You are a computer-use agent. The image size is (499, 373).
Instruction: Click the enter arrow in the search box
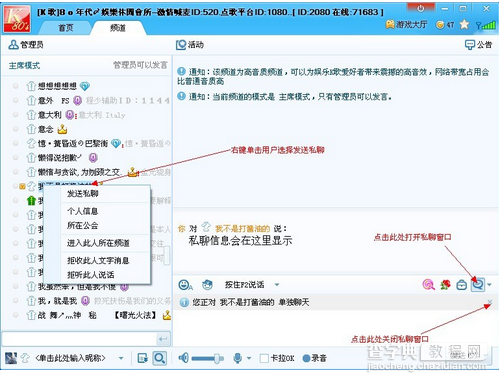coord(163,339)
